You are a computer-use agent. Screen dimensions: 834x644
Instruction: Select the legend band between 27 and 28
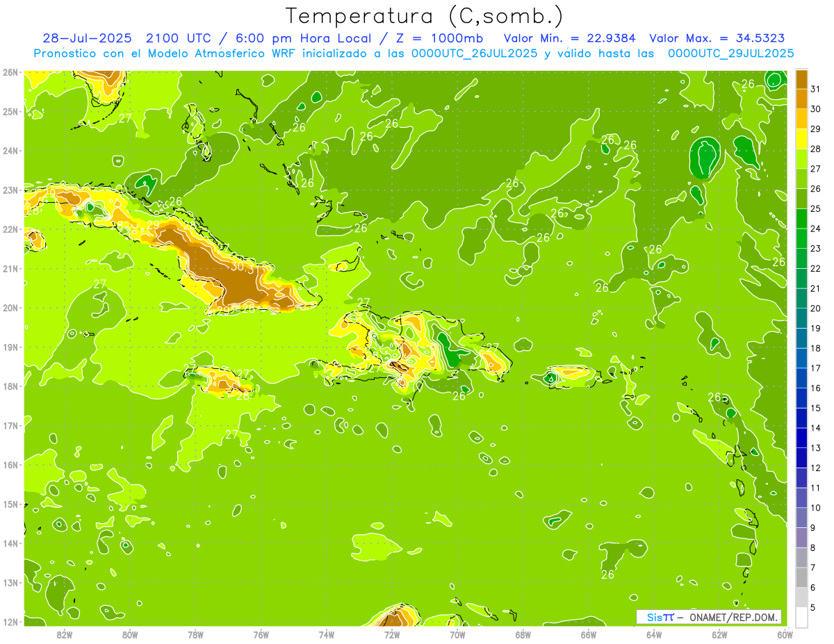pyautogui.click(x=801, y=158)
